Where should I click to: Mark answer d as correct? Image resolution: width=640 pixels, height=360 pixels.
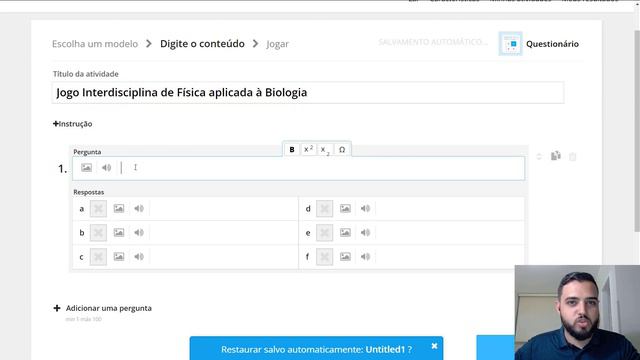click(x=324, y=209)
